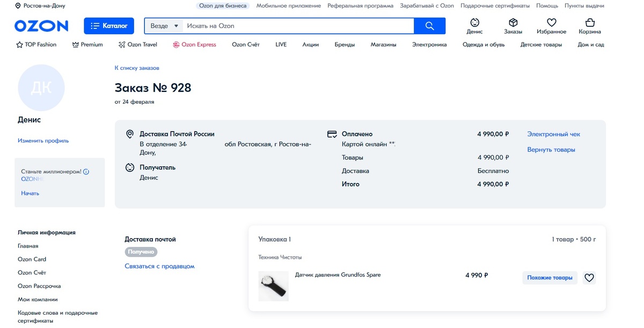Open Электронный чек
644x328 pixels.
[553, 134]
